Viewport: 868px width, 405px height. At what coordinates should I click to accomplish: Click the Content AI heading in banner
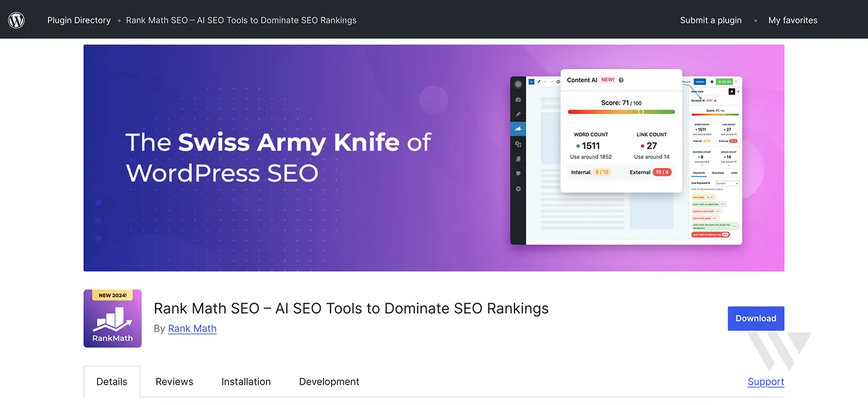(x=582, y=80)
